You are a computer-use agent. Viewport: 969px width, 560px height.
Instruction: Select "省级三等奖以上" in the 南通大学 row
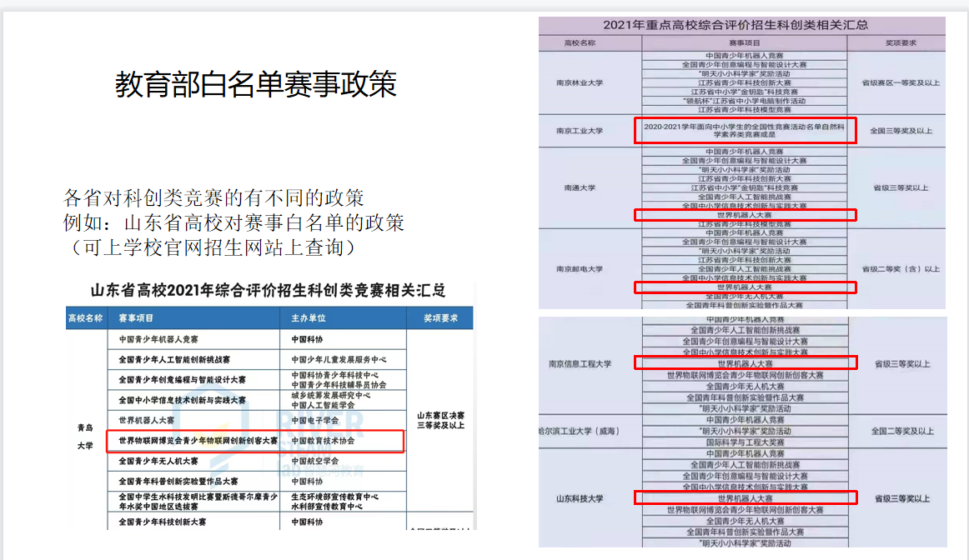point(901,187)
